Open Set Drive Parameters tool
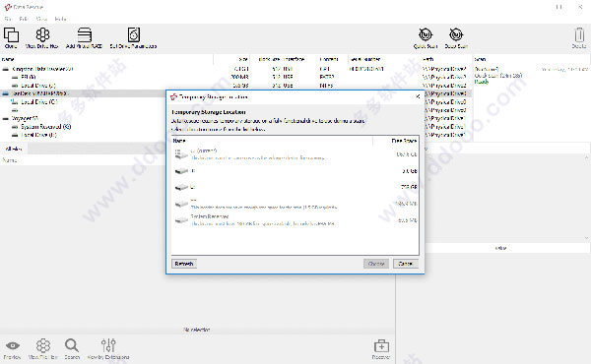 pyautogui.click(x=133, y=38)
